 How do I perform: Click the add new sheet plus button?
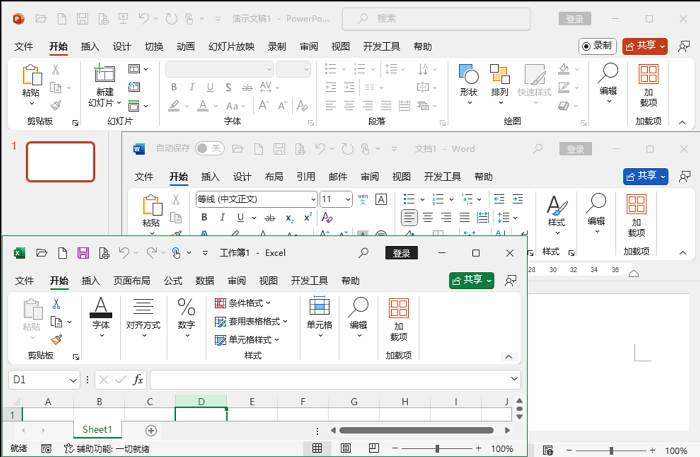coord(151,431)
